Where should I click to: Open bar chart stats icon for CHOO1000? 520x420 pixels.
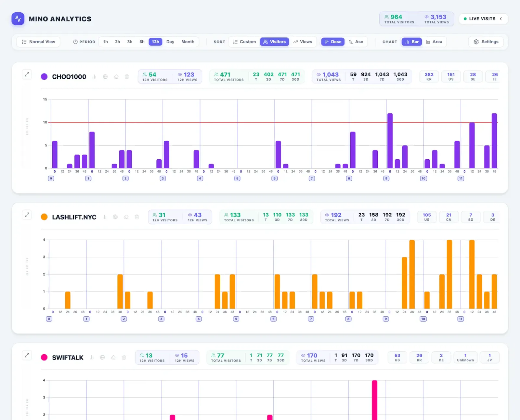pyautogui.click(x=95, y=77)
